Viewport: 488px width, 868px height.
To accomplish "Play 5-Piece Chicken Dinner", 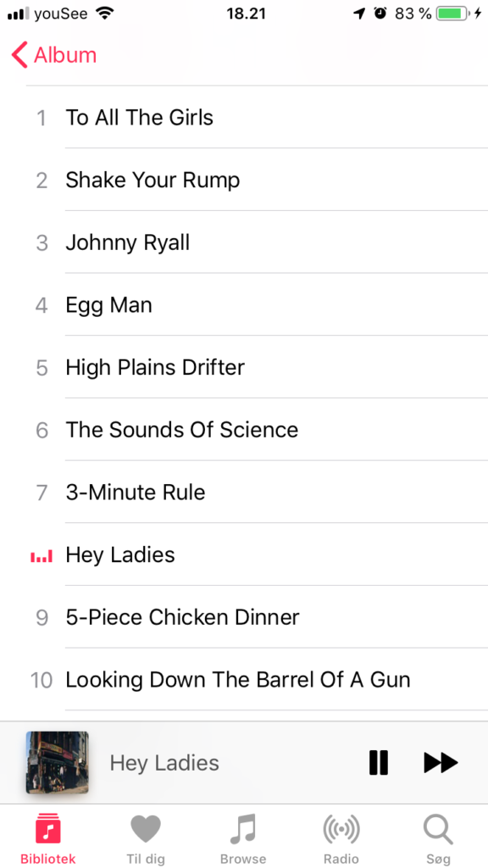I will pyautogui.click(x=257, y=617).
